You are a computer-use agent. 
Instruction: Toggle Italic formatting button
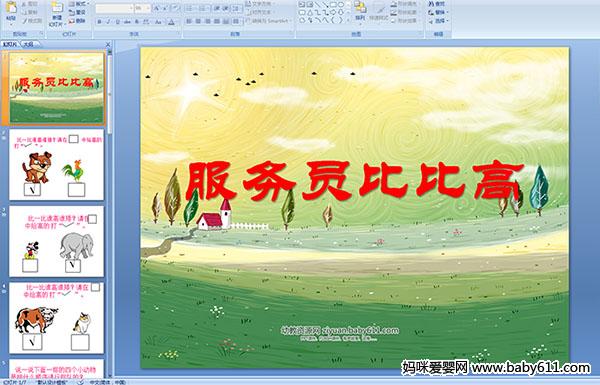pos(108,22)
